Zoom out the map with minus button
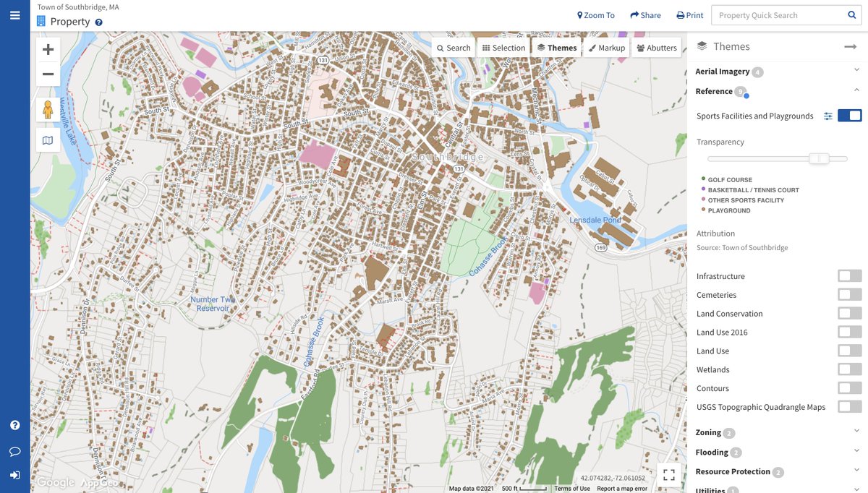This screenshot has width=868, height=493. pyautogui.click(x=48, y=74)
